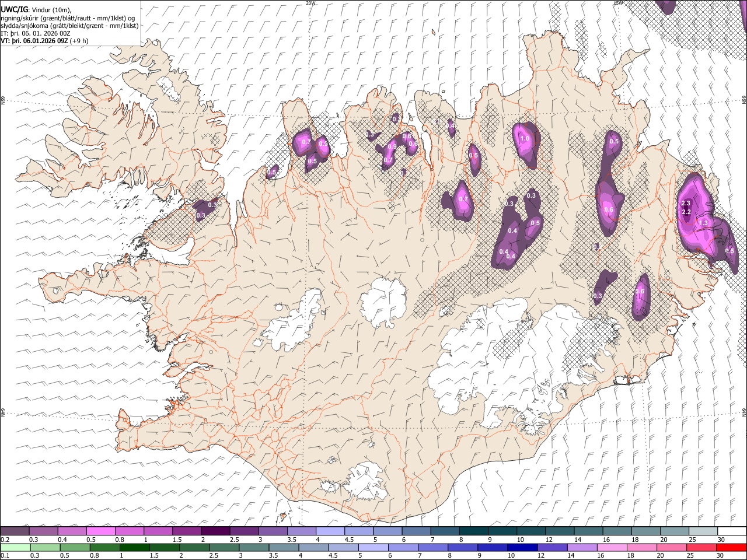The image size is (747, 560).
Task: Click purple upper-scale swatch between 0.2 and 0.3
Action: 15,531
